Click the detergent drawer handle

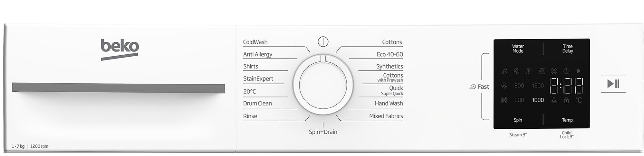point(118,88)
